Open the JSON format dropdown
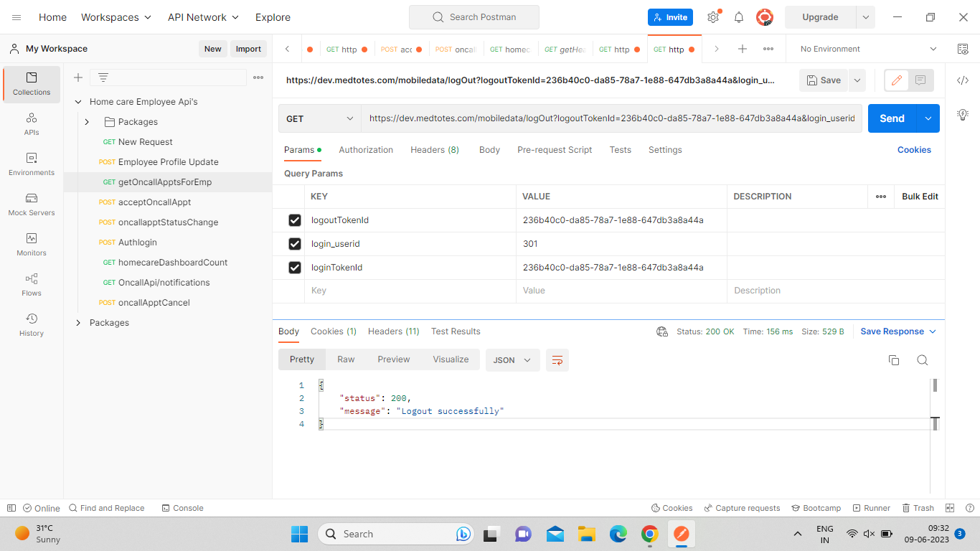The image size is (980, 551). tap(513, 360)
